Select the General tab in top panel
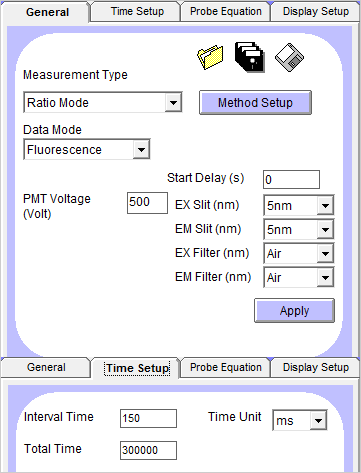This screenshot has width=361, height=473. 46,12
